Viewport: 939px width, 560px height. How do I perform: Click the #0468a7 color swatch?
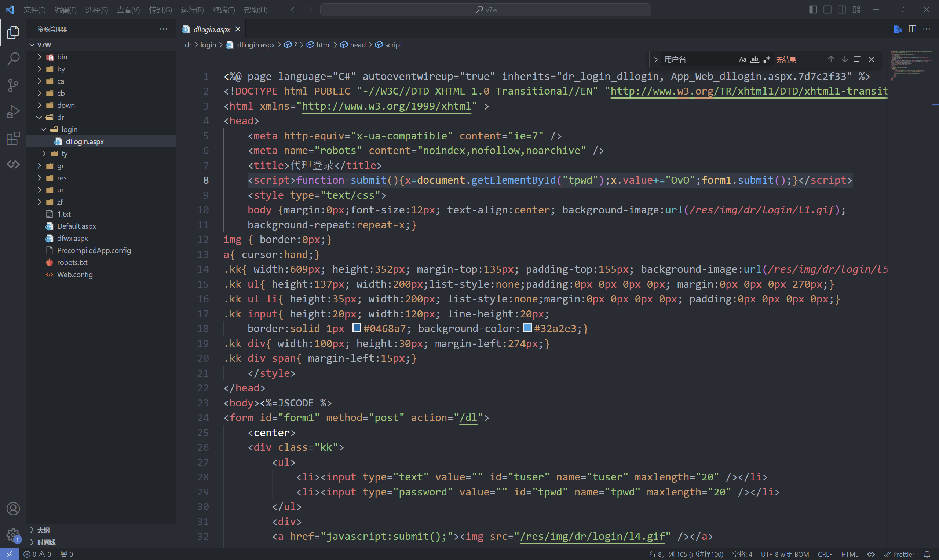357,327
